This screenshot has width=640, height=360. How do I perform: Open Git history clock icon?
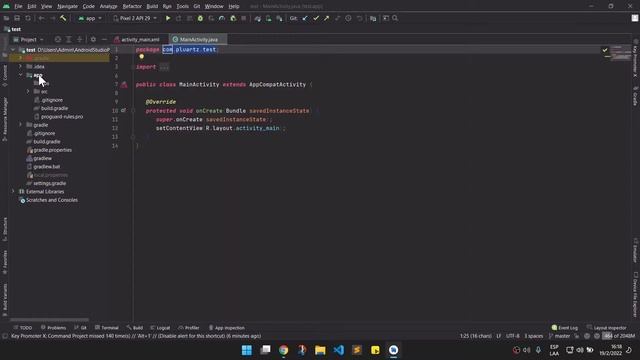(x=348, y=18)
